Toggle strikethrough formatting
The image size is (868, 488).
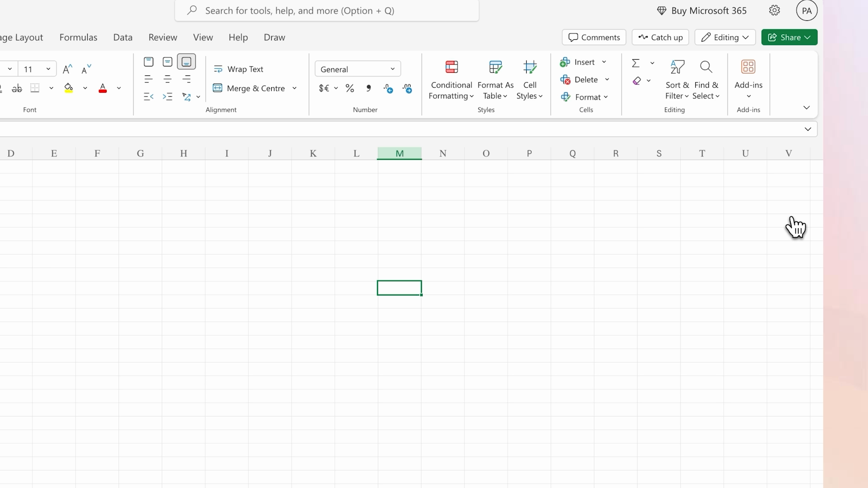coord(17,89)
